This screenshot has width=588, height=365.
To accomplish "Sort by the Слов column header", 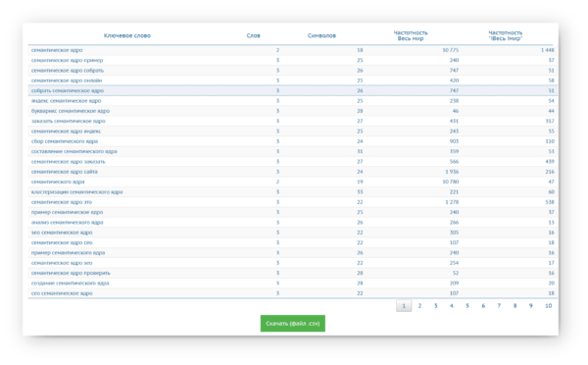I will coord(253,35).
